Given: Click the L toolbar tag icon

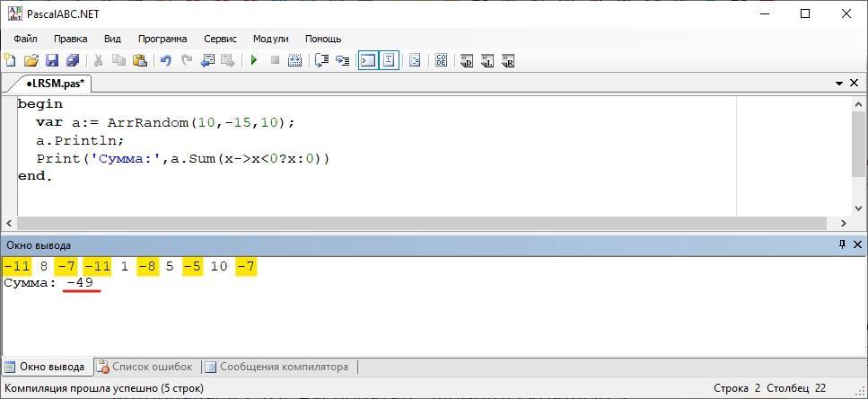Looking at the screenshot, I should [487, 60].
